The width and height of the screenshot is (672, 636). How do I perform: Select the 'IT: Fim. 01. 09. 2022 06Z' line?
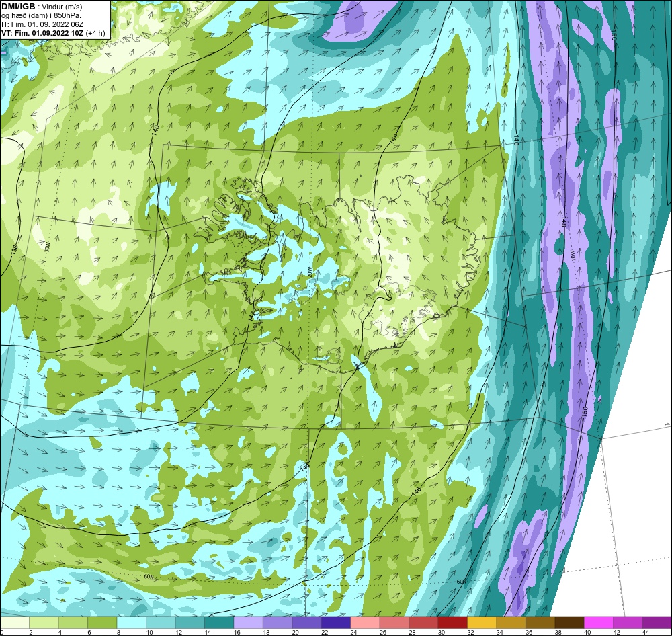click(x=41, y=24)
